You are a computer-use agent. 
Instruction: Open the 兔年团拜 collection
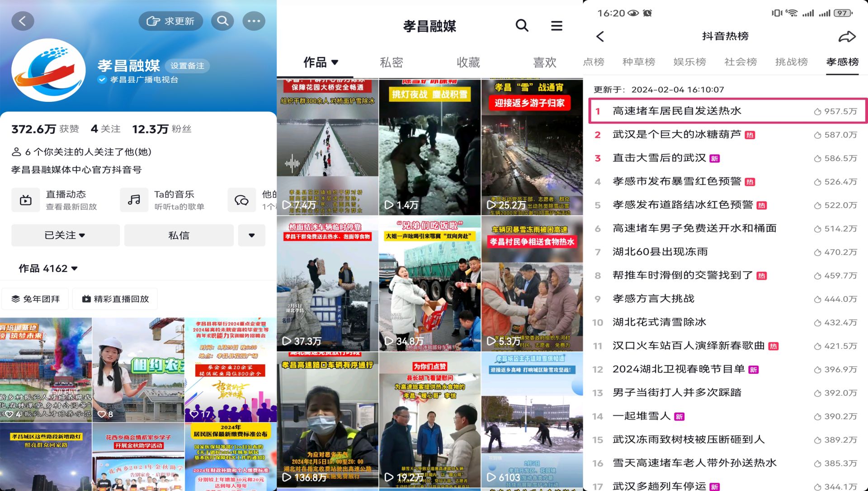coord(35,299)
